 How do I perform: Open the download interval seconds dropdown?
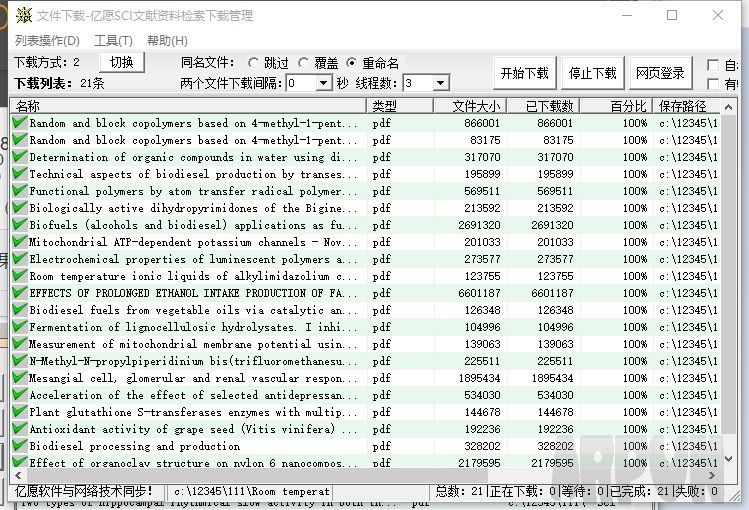(323, 83)
